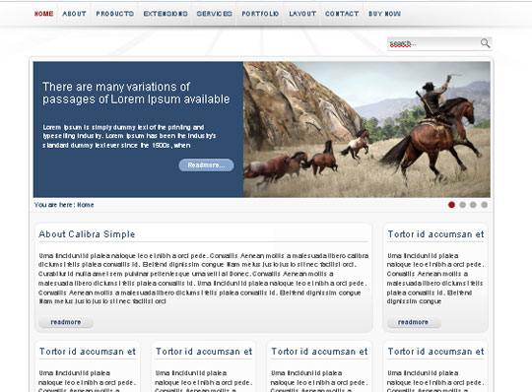Go to the fourth slideshow dot

point(484,205)
